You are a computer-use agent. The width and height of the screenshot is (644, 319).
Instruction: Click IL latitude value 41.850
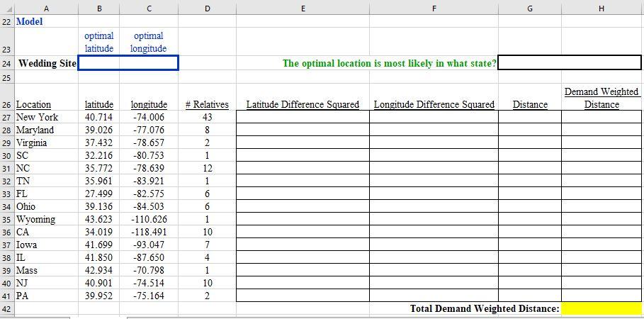99,257
